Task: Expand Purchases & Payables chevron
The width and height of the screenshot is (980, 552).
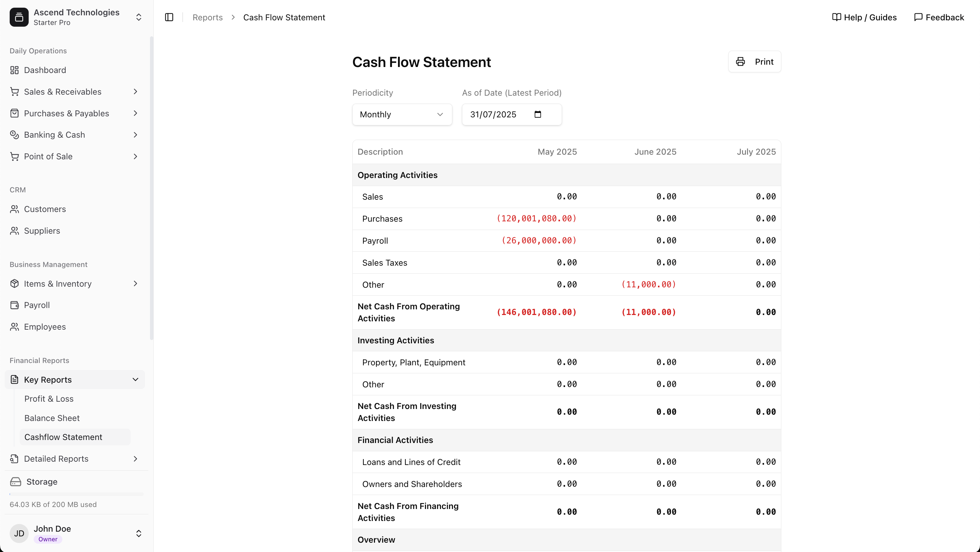Action: pyautogui.click(x=135, y=113)
